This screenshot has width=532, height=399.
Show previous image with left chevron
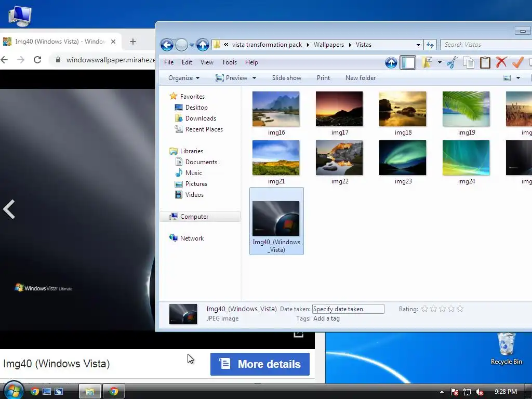tap(9, 209)
